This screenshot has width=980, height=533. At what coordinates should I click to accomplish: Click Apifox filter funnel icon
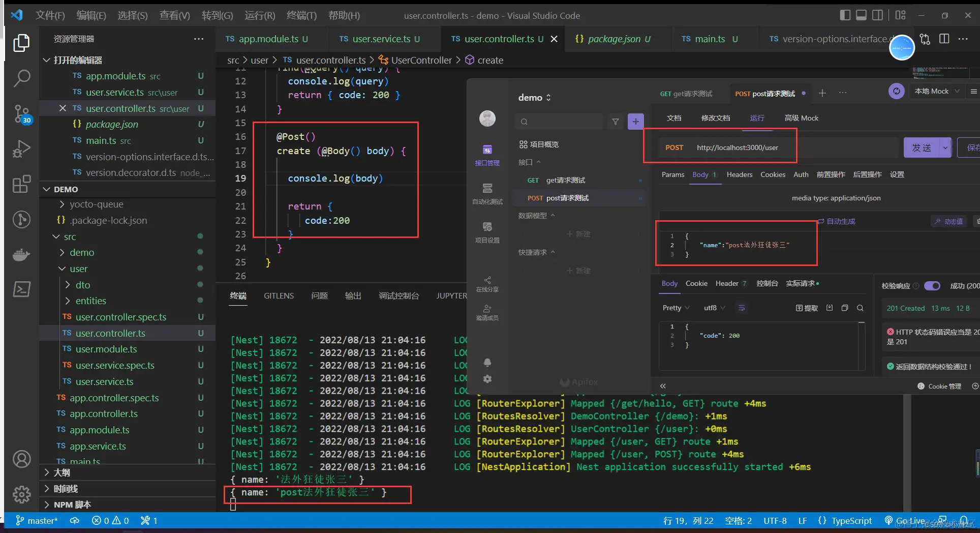pos(616,122)
